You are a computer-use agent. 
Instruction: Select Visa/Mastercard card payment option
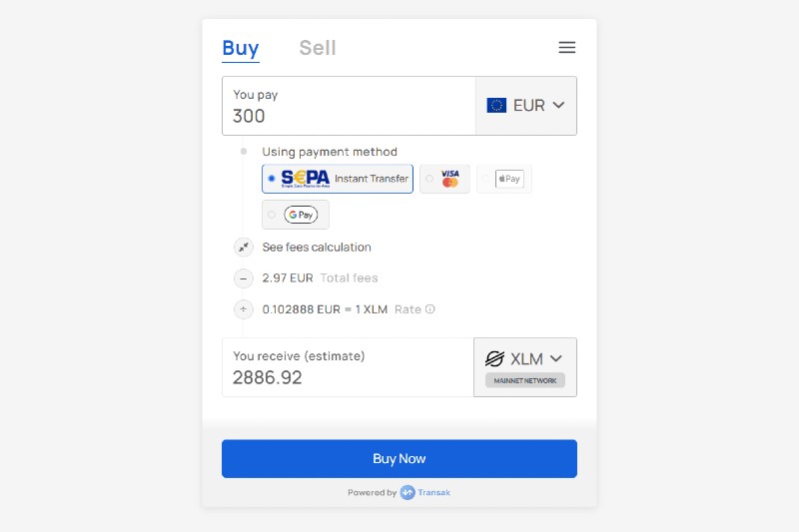(x=444, y=179)
